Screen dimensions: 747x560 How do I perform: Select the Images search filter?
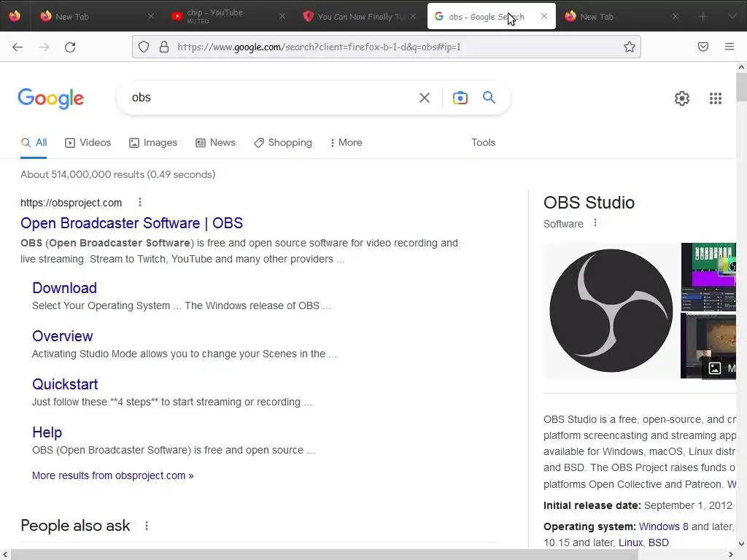tap(153, 142)
